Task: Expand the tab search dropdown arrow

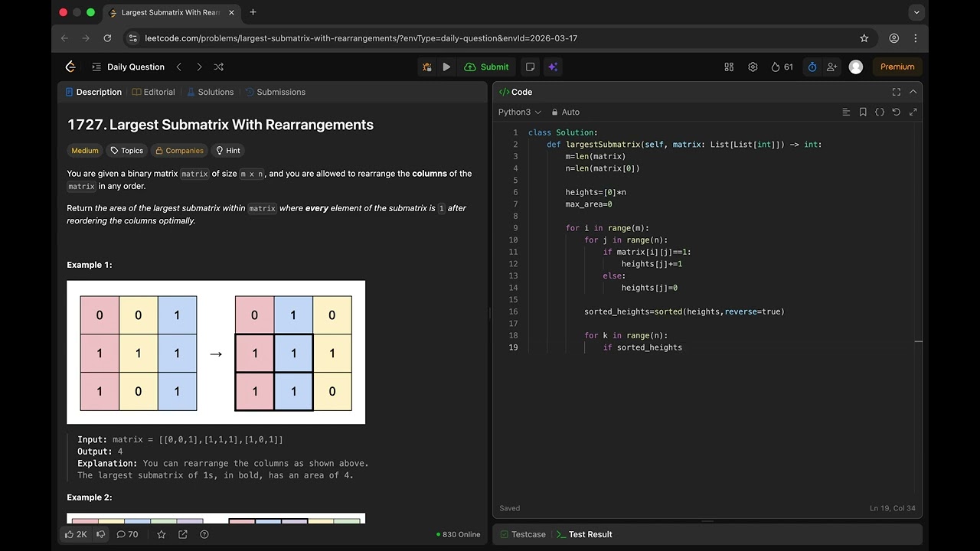Action: (916, 12)
